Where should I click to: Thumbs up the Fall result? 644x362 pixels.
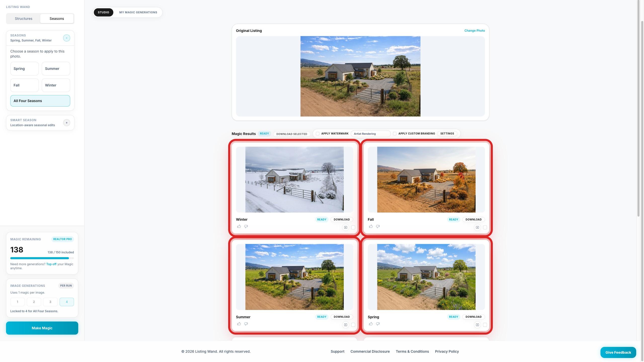371,227
